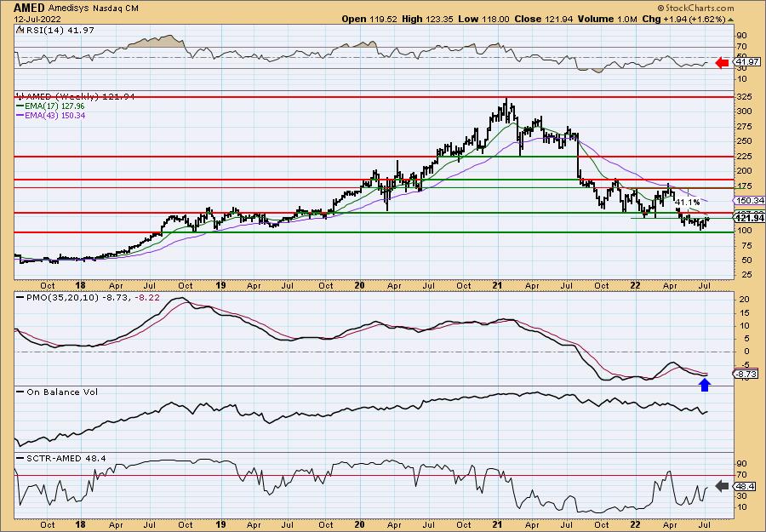
Task: Click the 325 price axis label
Action: click(x=745, y=98)
